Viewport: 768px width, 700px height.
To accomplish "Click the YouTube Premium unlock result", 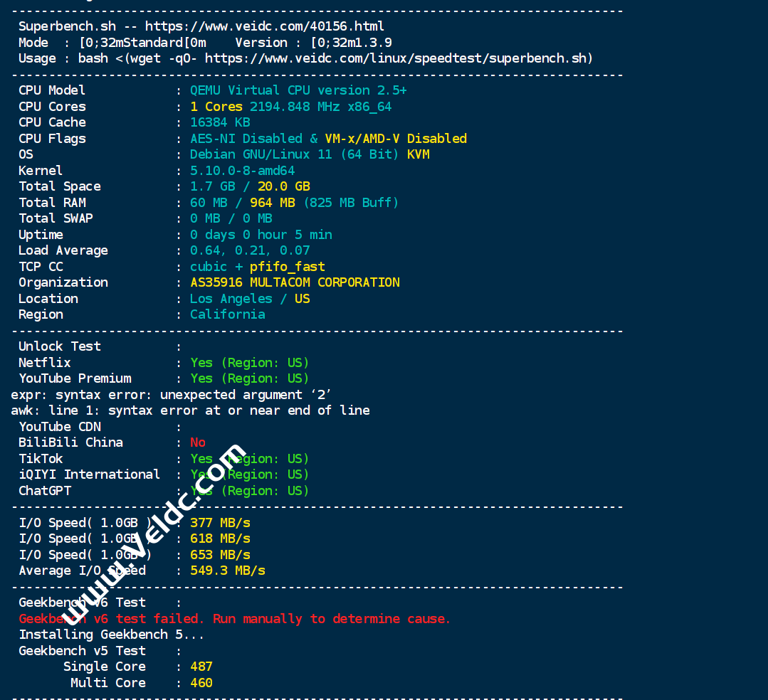I will tap(249, 378).
